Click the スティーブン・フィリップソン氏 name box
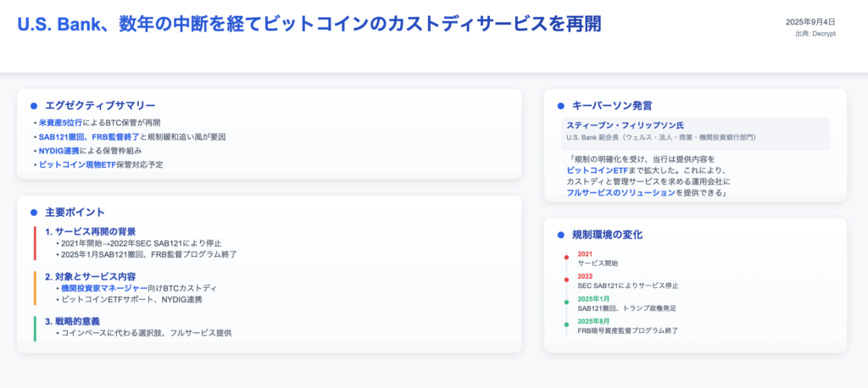868x388 pixels. click(695, 133)
